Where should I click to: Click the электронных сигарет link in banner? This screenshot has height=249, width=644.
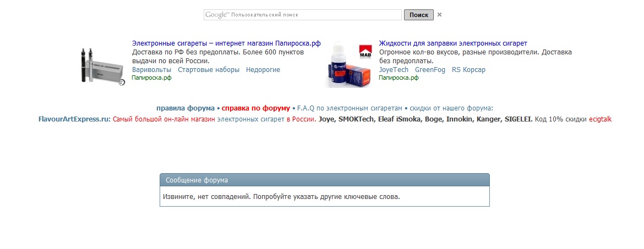coord(250,119)
